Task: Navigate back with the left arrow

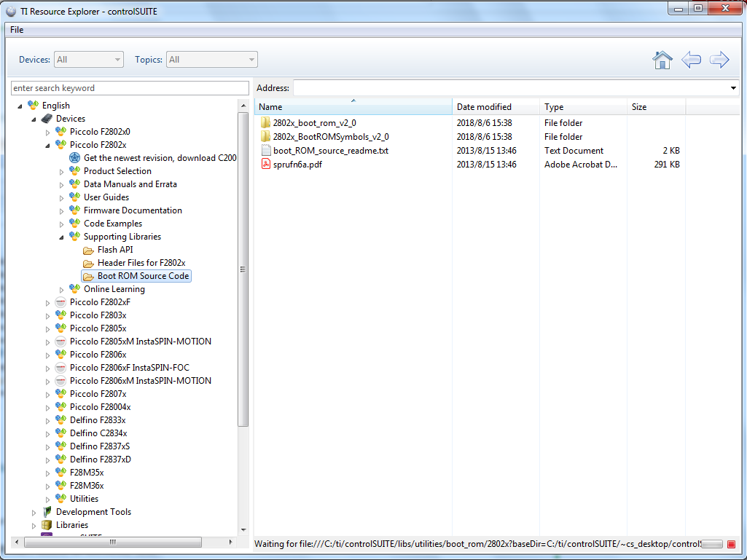Action: click(x=692, y=60)
